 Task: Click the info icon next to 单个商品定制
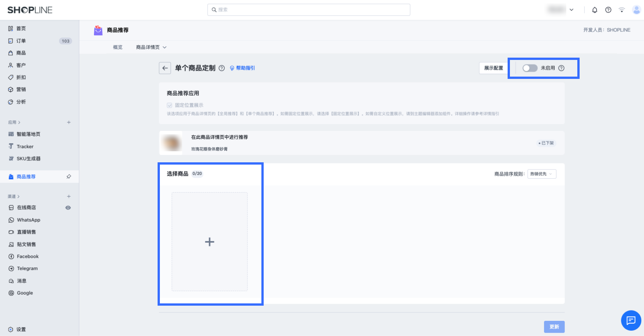(x=222, y=68)
